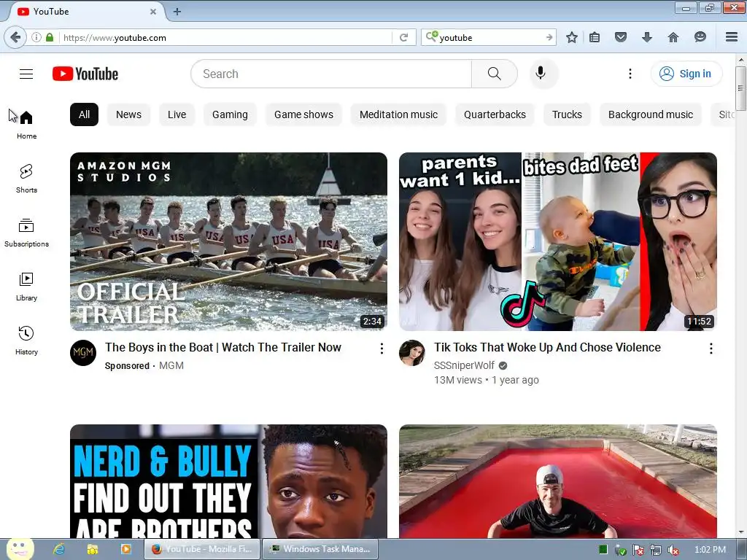Select the Background music filter chip
Viewport: 747px width, 560px height.
coord(650,114)
